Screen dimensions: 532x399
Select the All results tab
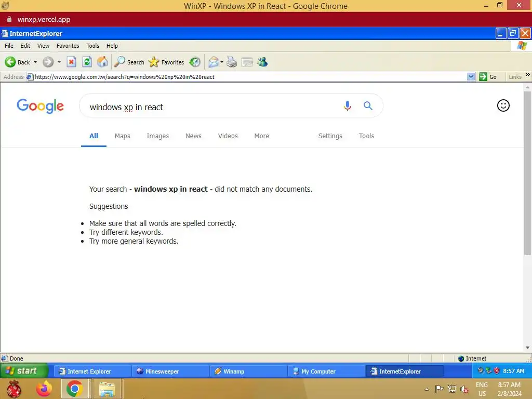tap(94, 136)
